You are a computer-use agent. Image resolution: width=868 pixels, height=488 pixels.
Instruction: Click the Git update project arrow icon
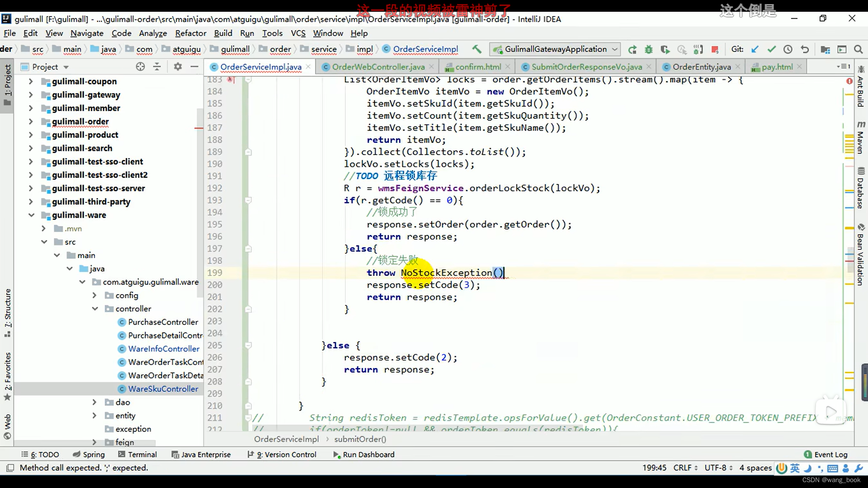[x=755, y=49]
